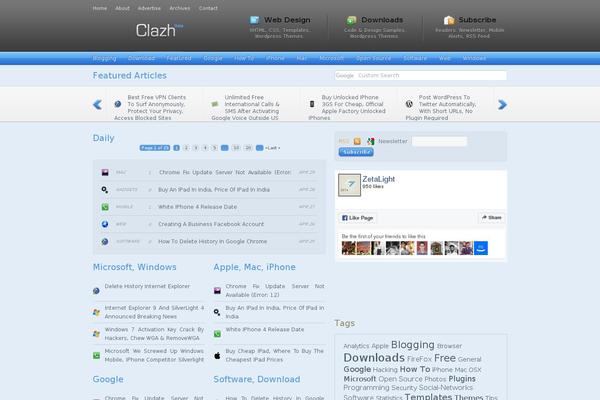The height and width of the screenshot is (400, 600).
Task: Click the orange Subscribe header icon
Action: point(449,20)
